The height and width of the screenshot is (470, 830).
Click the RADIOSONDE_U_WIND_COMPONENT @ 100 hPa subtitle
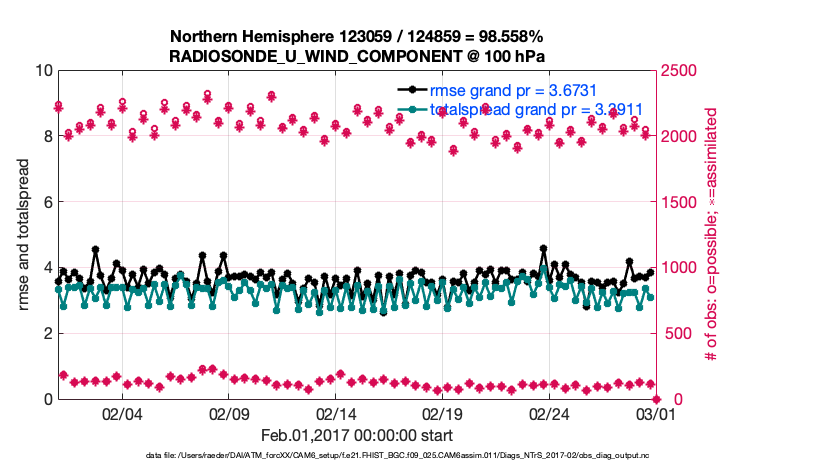click(x=357, y=54)
